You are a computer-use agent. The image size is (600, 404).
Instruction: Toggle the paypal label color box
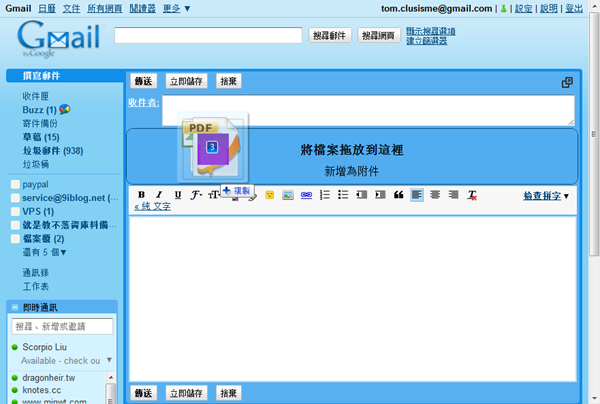pos(15,184)
